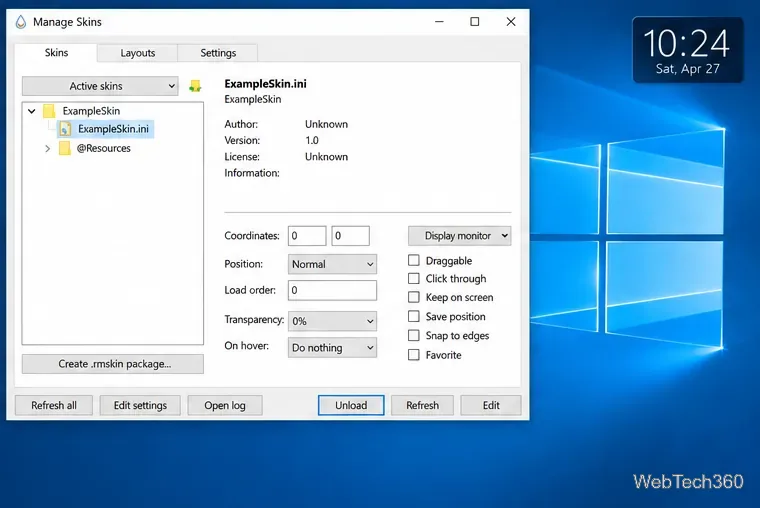Image resolution: width=760 pixels, height=508 pixels.
Task: Select the @Resources tree entry
Action: coord(103,148)
